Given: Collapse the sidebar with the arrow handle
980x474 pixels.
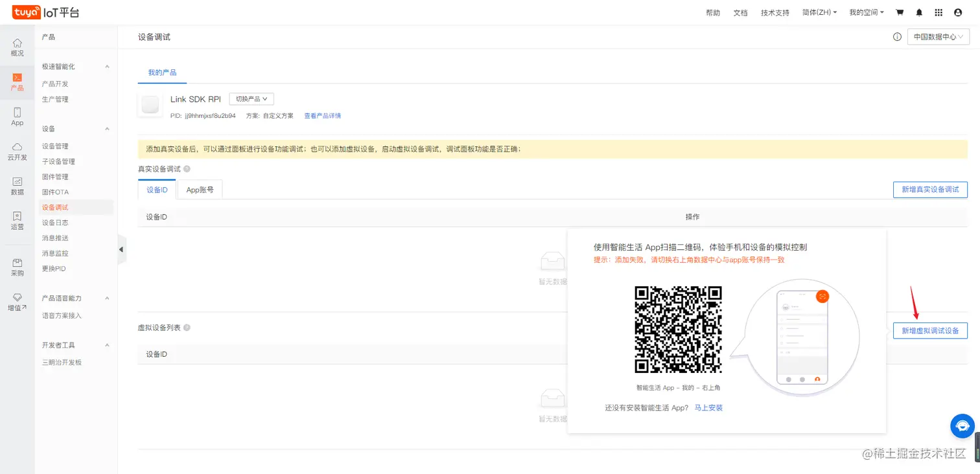Looking at the screenshot, I should point(121,249).
